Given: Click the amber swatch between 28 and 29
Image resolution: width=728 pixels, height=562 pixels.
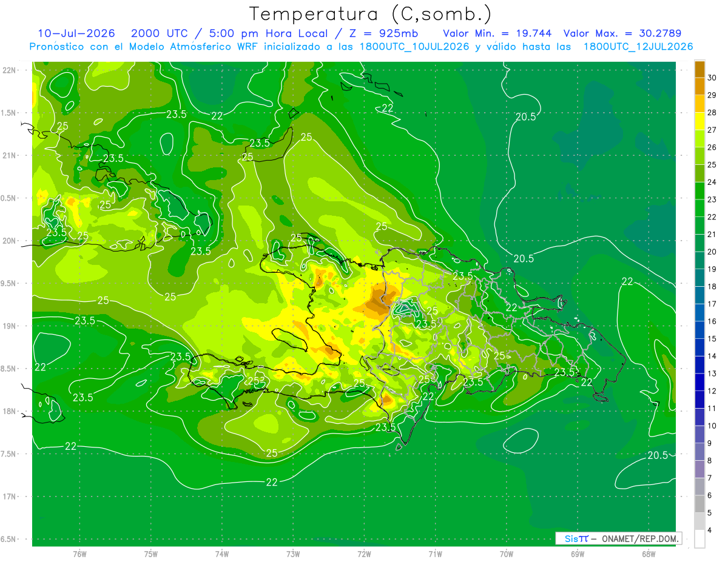Looking at the screenshot, I should click(x=699, y=104).
